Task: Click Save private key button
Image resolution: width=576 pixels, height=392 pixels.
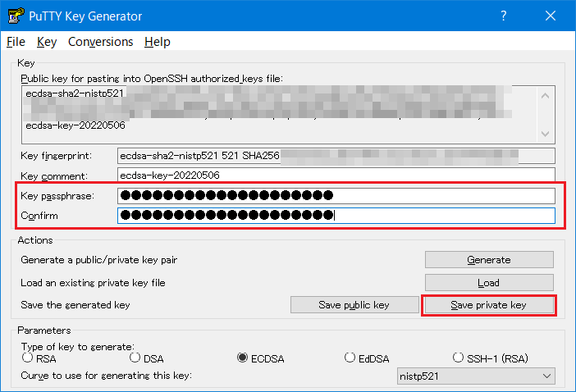Action: pos(488,305)
